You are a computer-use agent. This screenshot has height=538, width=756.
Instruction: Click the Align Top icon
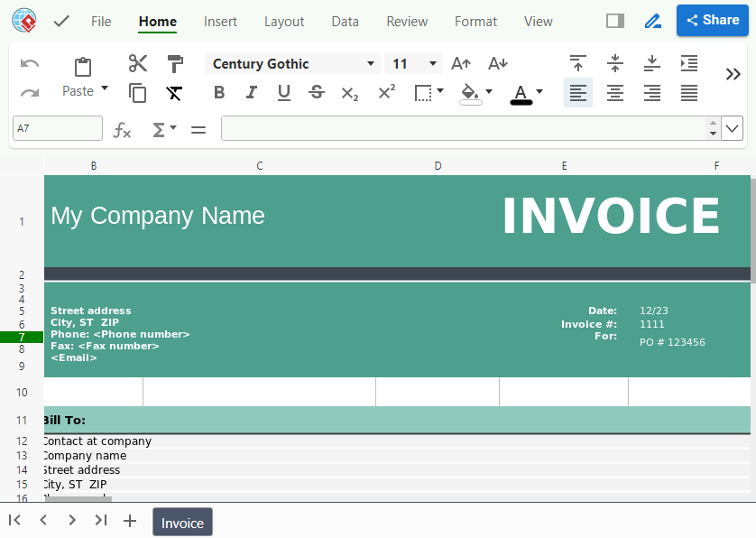[x=578, y=63]
